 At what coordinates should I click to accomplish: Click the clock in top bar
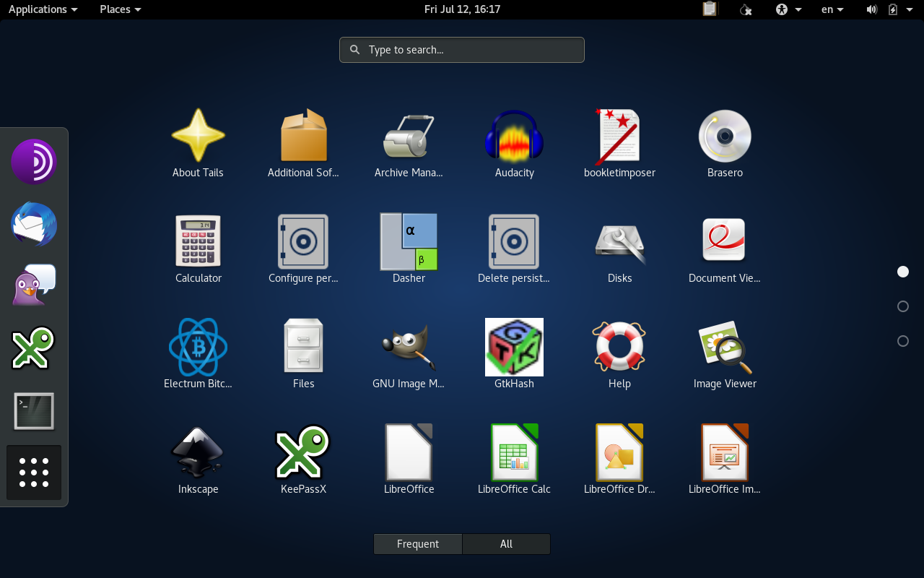[462, 9]
